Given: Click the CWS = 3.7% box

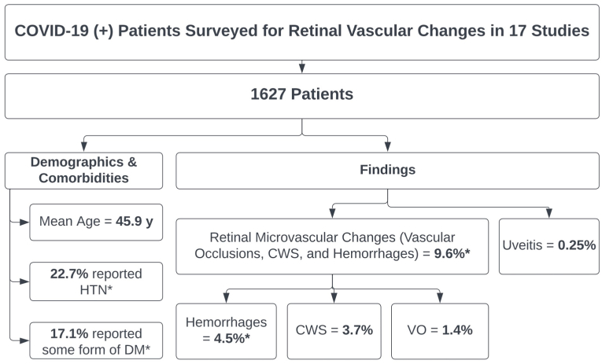Looking at the screenshot, I should [x=334, y=330].
